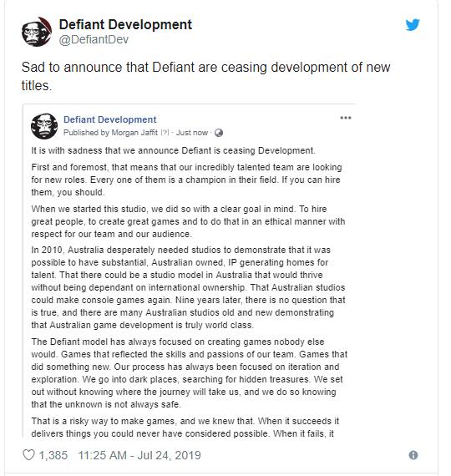The image size is (451, 476).
Task: Click the paragraph starting In 2010, Australia
Action: pos(188,287)
